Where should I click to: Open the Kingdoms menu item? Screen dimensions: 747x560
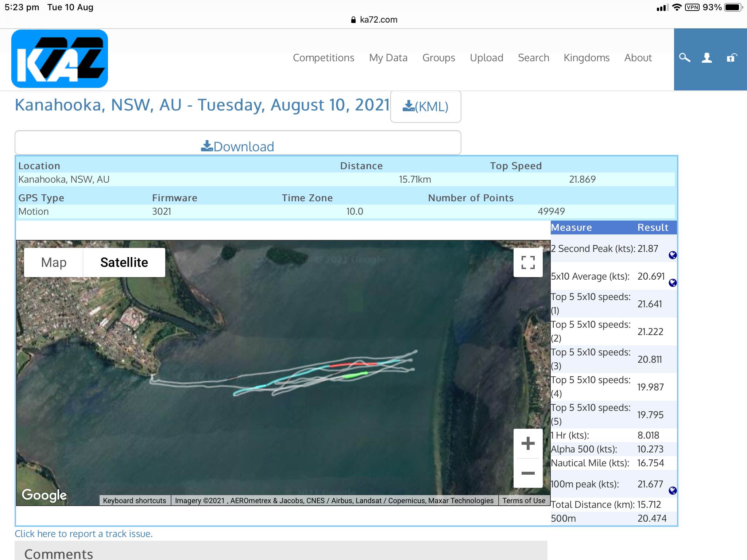click(x=587, y=58)
